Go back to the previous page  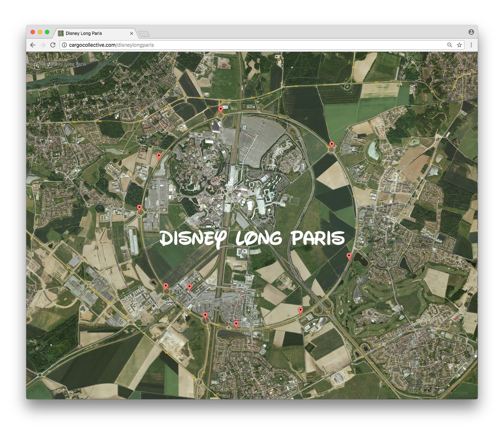[33, 45]
